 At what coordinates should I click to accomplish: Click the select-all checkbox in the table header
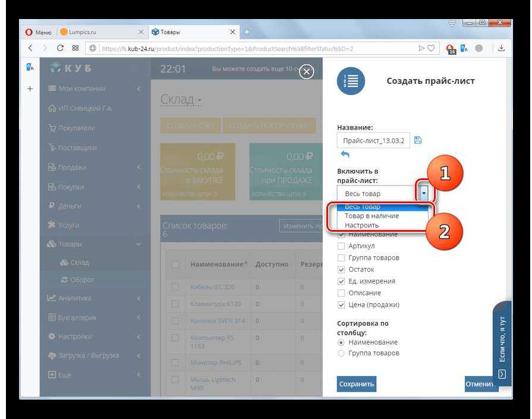(x=175, y=264)
